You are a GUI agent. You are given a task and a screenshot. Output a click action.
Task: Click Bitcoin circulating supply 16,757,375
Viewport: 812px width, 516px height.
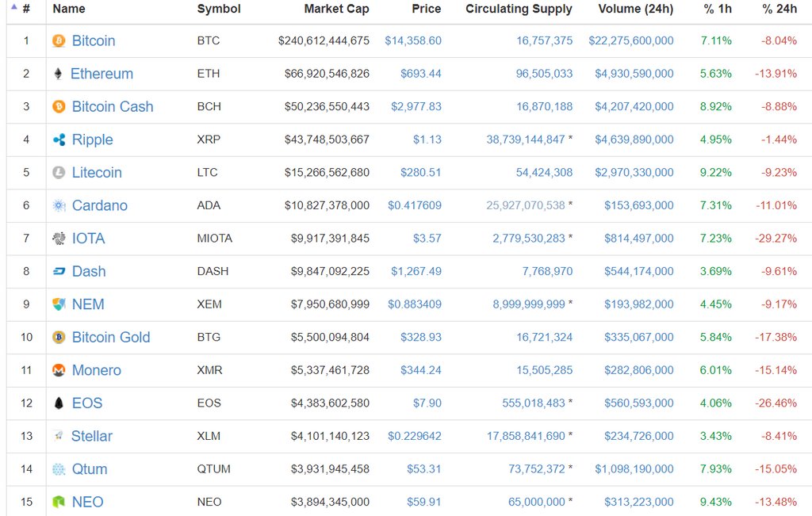pyautogui.click(x=545, y=40)
